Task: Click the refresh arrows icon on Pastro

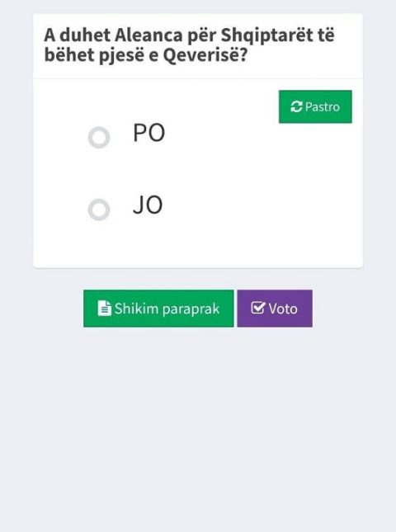Action: (296, 107)
